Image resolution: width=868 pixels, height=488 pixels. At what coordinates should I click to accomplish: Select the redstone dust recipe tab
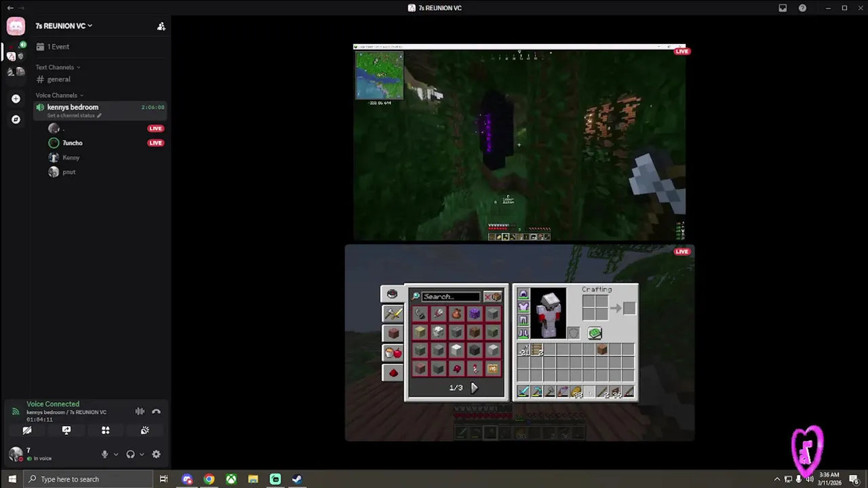[392, 372]
